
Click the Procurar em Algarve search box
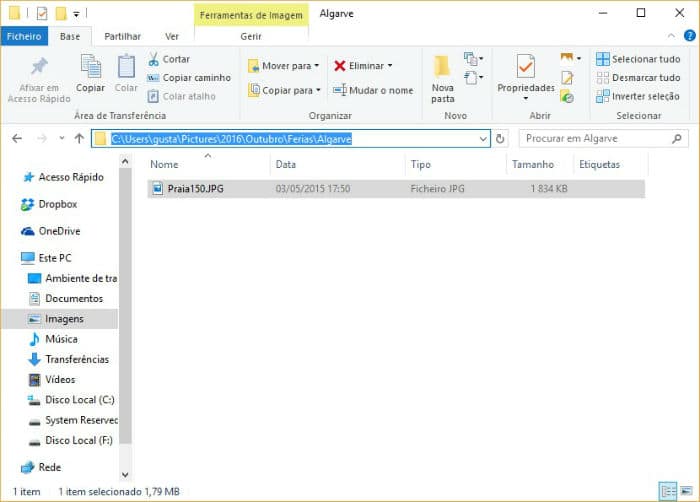pyautogui.click(x=603, y=138)
